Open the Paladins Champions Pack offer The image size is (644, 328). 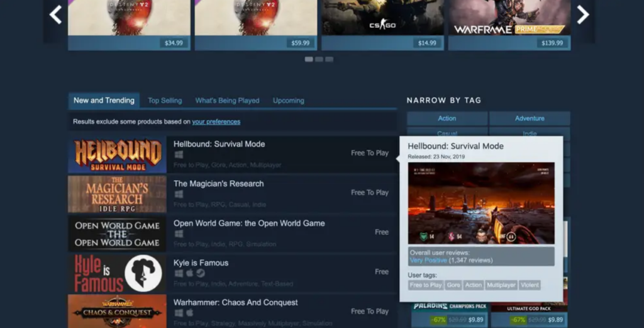[450, 315]
